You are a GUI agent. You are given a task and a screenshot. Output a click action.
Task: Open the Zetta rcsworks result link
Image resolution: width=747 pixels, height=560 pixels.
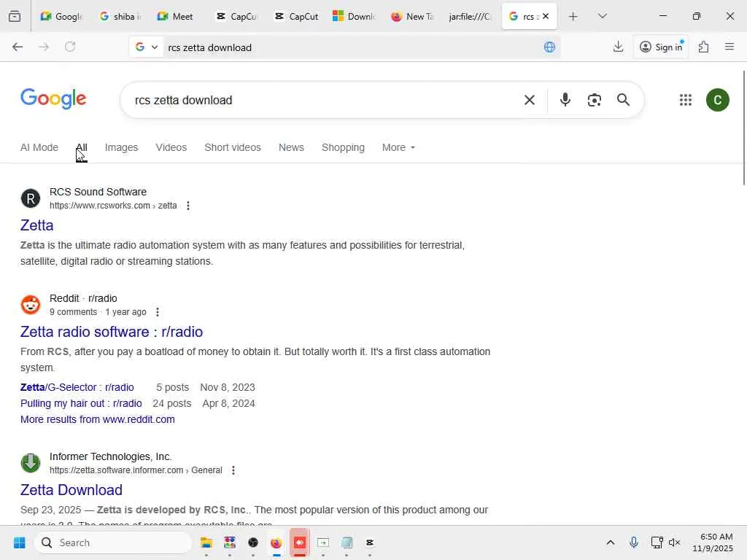[36, 225]
